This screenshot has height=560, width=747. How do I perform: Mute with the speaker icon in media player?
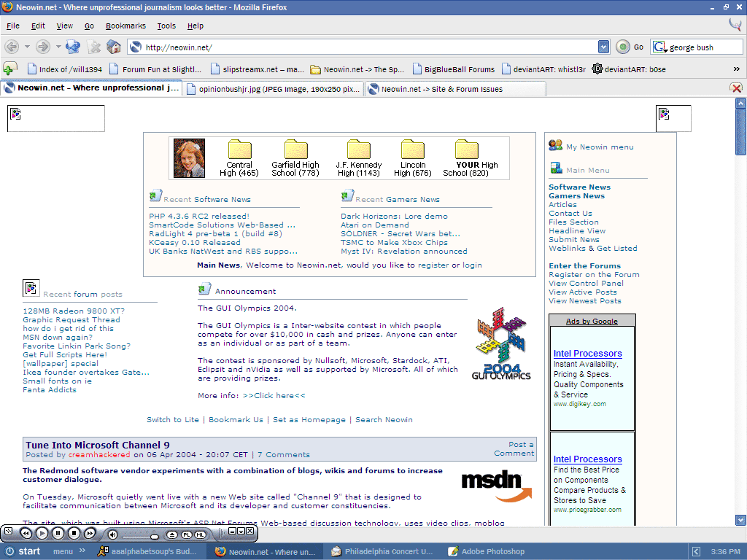[x=113, y=534]
